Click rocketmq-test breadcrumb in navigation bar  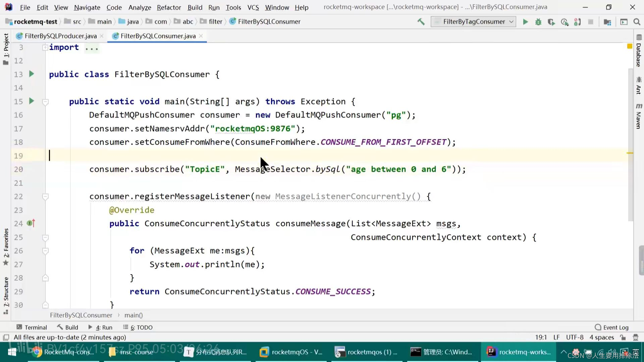pyautogui.click(x=32, y=22)
